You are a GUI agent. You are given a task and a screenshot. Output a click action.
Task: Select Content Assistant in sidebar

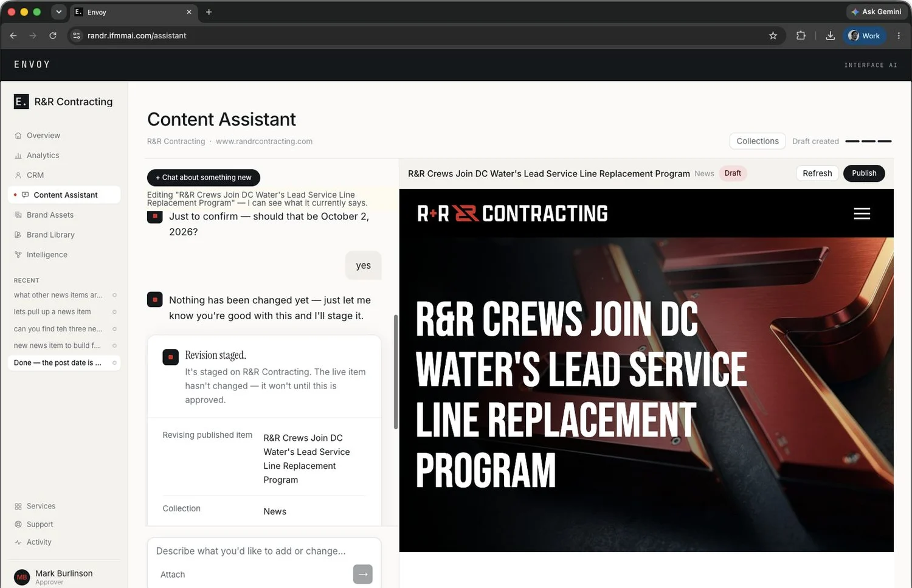(64, 195)
